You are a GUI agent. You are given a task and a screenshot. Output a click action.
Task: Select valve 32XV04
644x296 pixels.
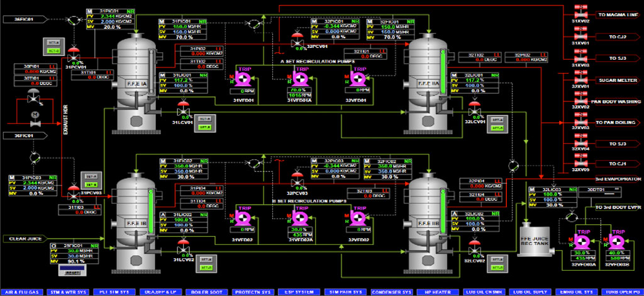581,141
